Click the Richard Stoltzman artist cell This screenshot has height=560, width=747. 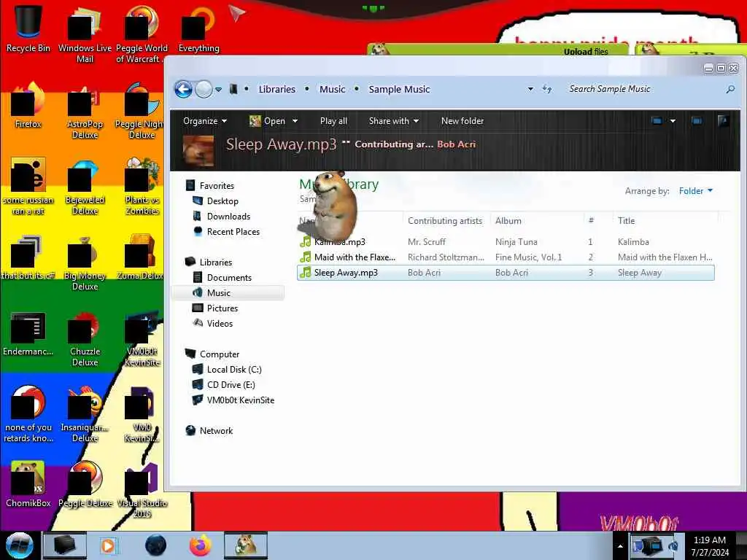pos(446,257)
